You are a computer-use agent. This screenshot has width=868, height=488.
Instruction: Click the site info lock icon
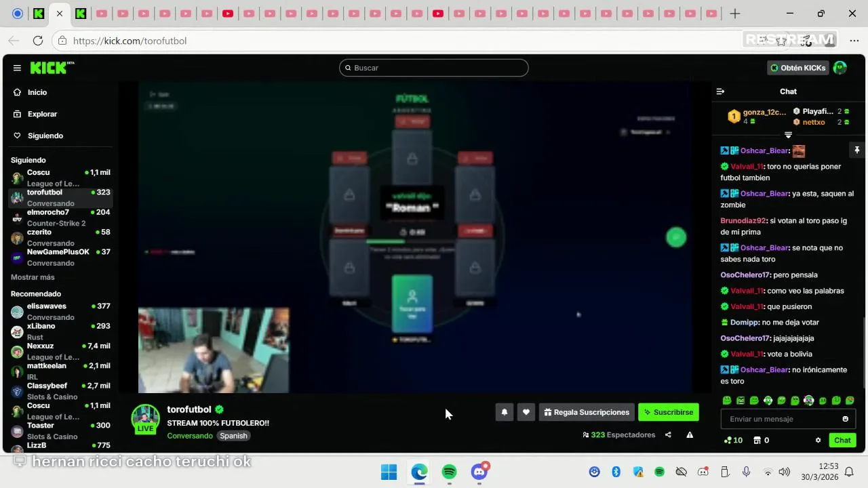[62, 41]
